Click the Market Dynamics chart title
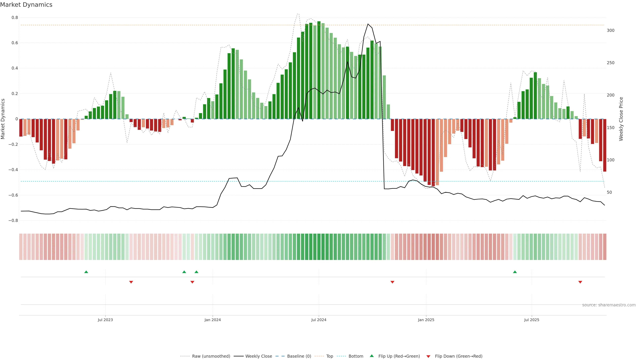 pyautogui.click(x=26, y=5)
